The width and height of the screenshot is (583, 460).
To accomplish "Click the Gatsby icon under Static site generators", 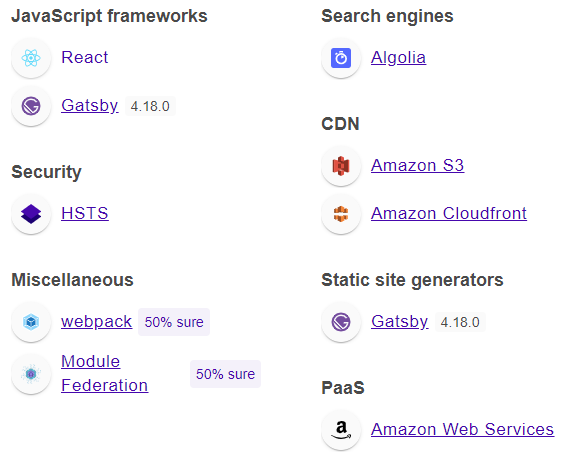I will click(x=341, y=322).
